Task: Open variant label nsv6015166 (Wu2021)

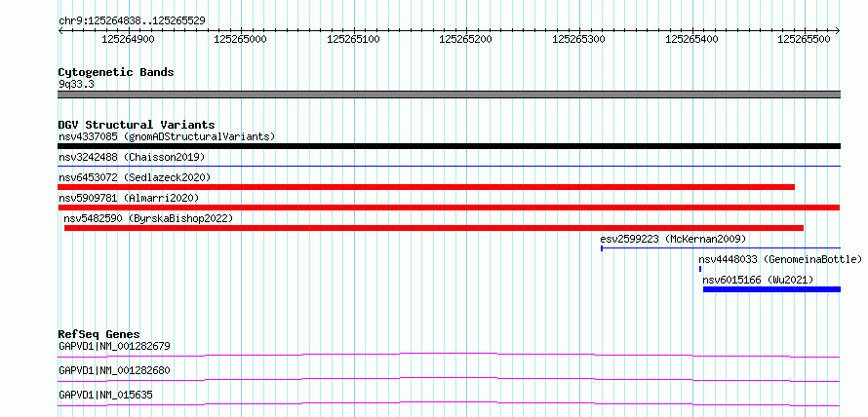Action: 758,280
